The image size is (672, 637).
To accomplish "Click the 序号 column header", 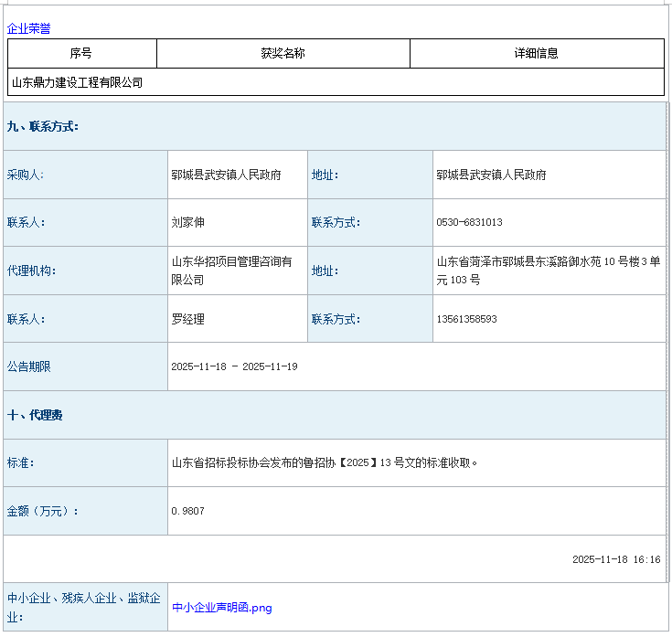I will coord(81,53).
